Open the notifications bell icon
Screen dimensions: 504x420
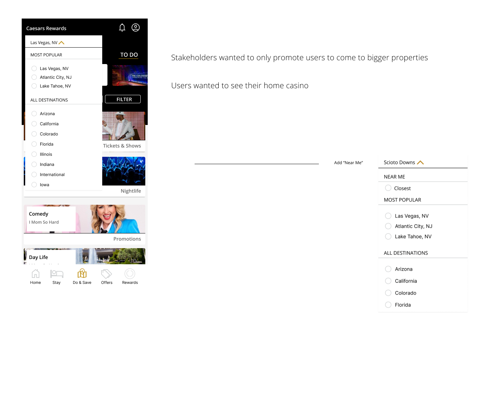pyautogui.click(x=122, y=28)
